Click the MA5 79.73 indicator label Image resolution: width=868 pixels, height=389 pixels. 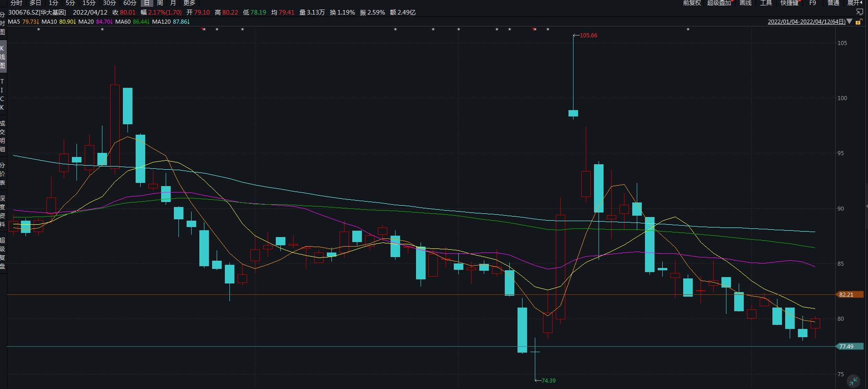coord(23,21)
